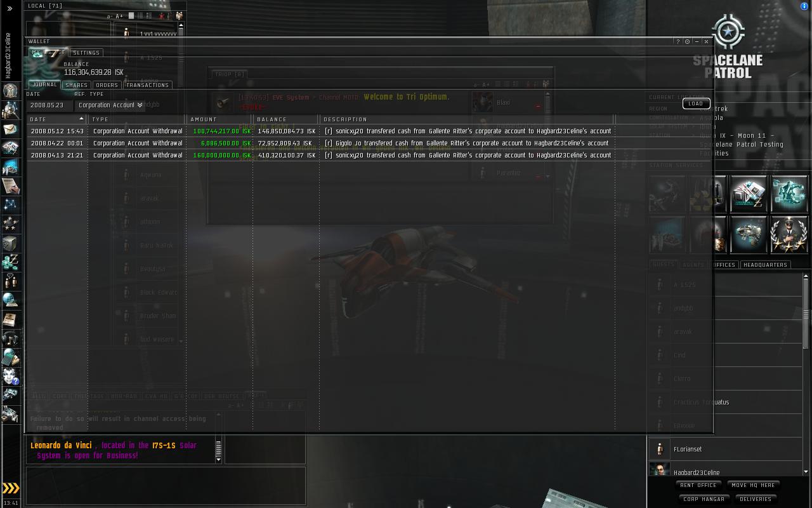812x508 pixels.
Task: Select the Journal tab in Wallet
Action: pos(44,84)
